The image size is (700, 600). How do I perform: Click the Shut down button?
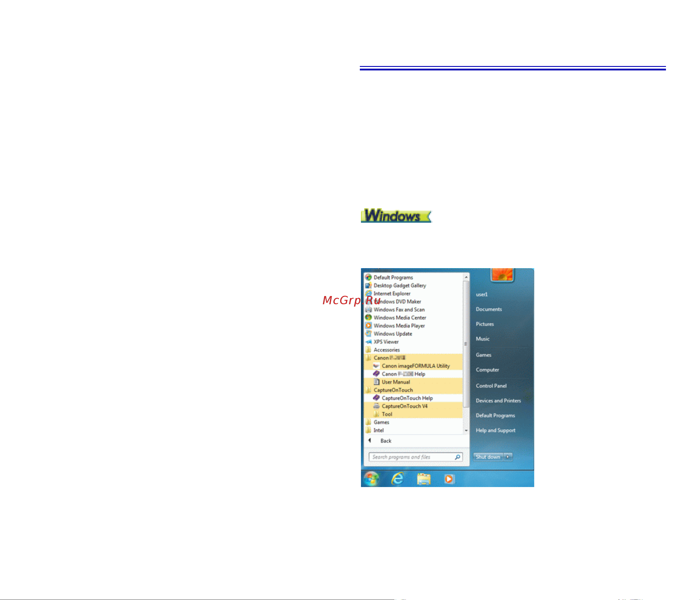click(488, 457)
